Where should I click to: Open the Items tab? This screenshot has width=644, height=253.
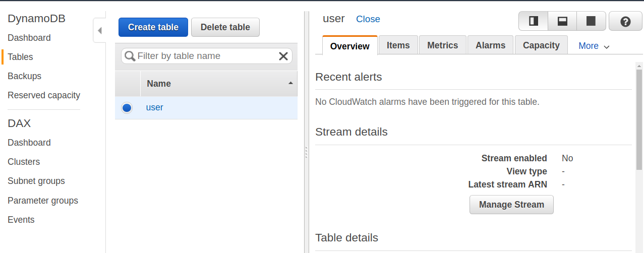pyautogui.click(x=398, y=45)
